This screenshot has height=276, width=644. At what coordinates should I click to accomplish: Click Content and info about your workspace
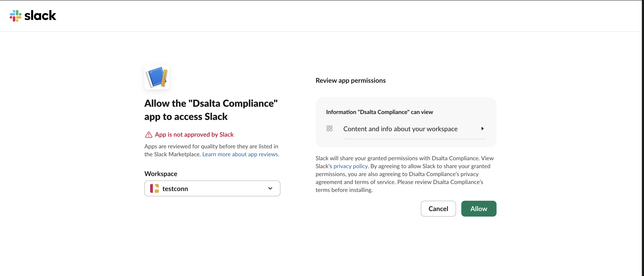point(400,129)
